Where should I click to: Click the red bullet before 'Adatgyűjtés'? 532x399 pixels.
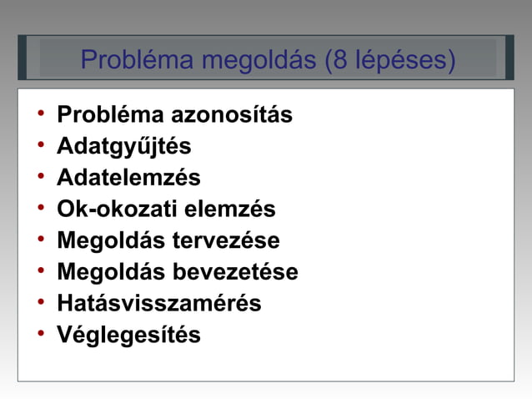tap(41, 144)
